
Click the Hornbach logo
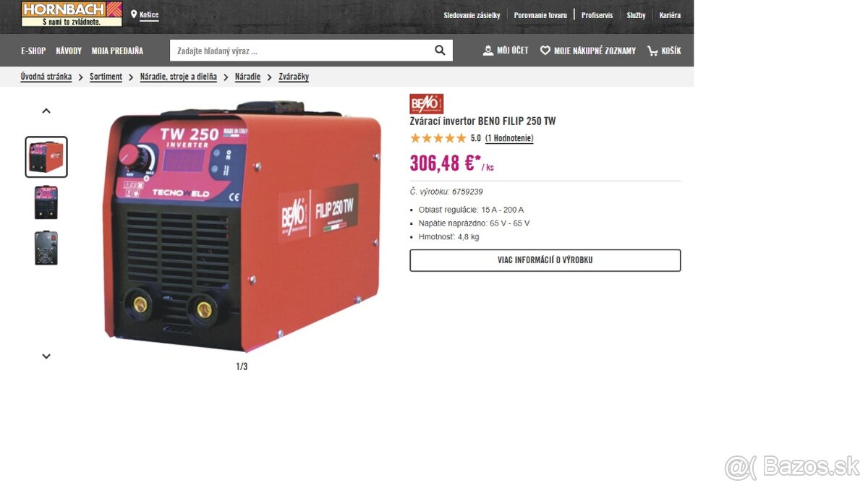(72, 14)
